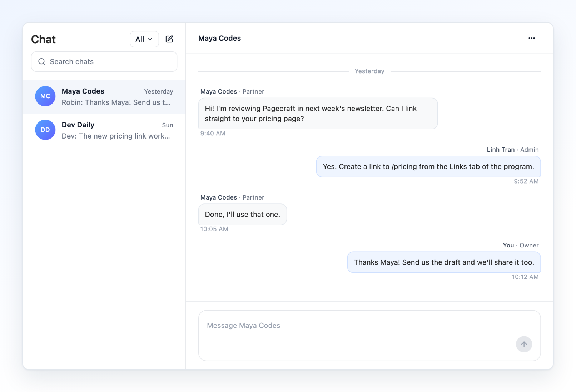Click the Yesterday date separator label
Viewport: 576px width, 392px height.
(x=369, y=71)
